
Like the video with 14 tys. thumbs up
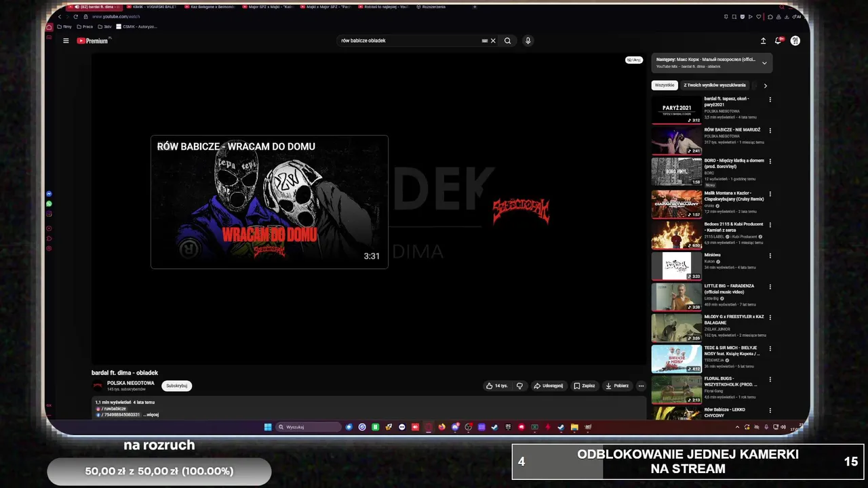pos(496,386)
